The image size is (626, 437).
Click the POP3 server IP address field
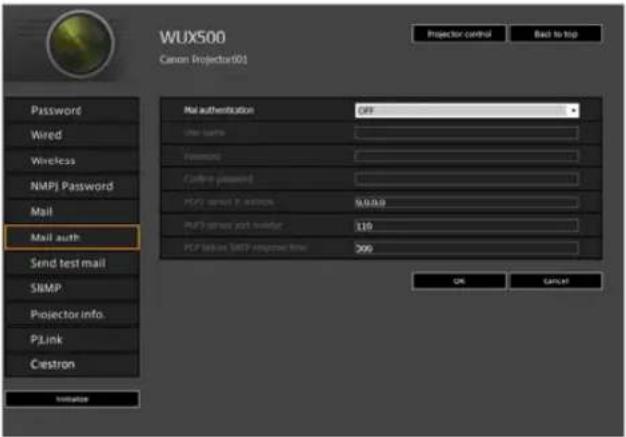466,203
